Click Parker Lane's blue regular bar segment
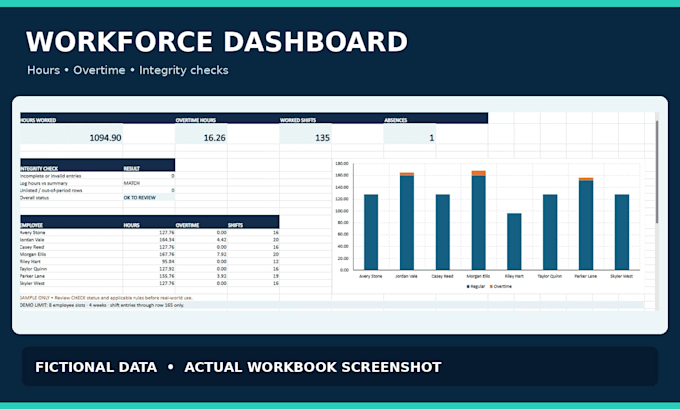 (x=586, y=225)
